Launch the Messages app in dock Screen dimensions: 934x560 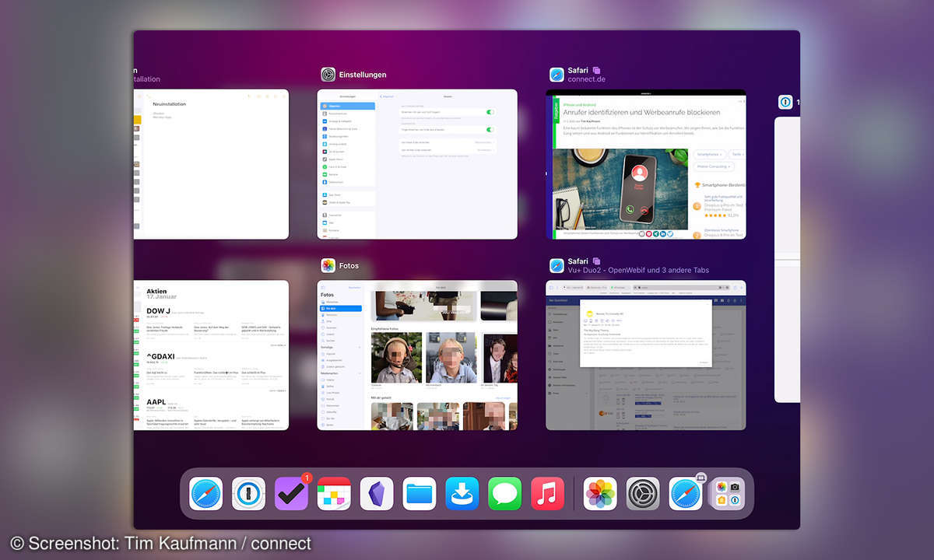(x=505, y=494)
